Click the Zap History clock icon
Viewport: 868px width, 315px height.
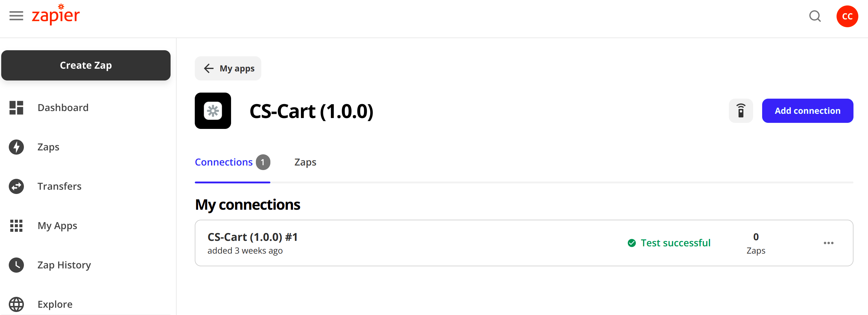pos(16,265)
